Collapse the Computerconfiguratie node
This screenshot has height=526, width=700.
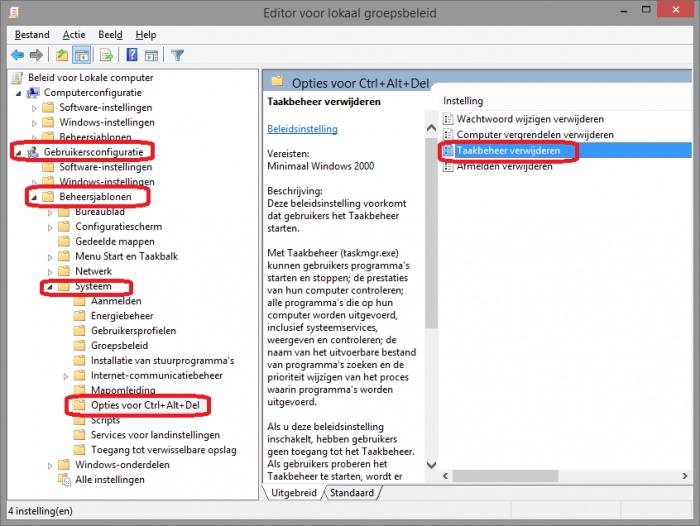pos(19,93)
